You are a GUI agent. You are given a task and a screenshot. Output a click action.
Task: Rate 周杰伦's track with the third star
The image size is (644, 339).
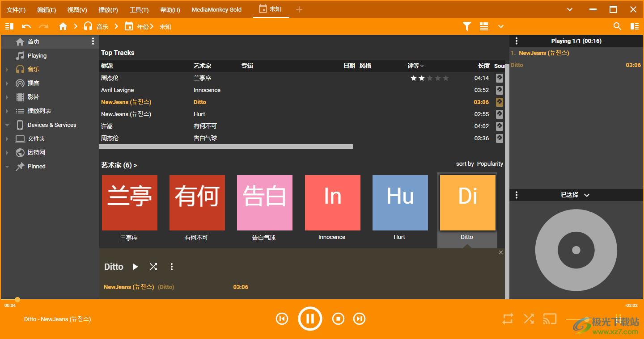click(429, 78)
